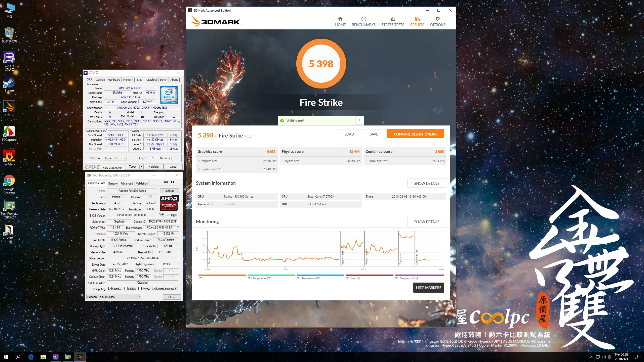The image size is (644, 362).
Task: Open the 3DMark desktop shortcut
Action: [9, 109]
